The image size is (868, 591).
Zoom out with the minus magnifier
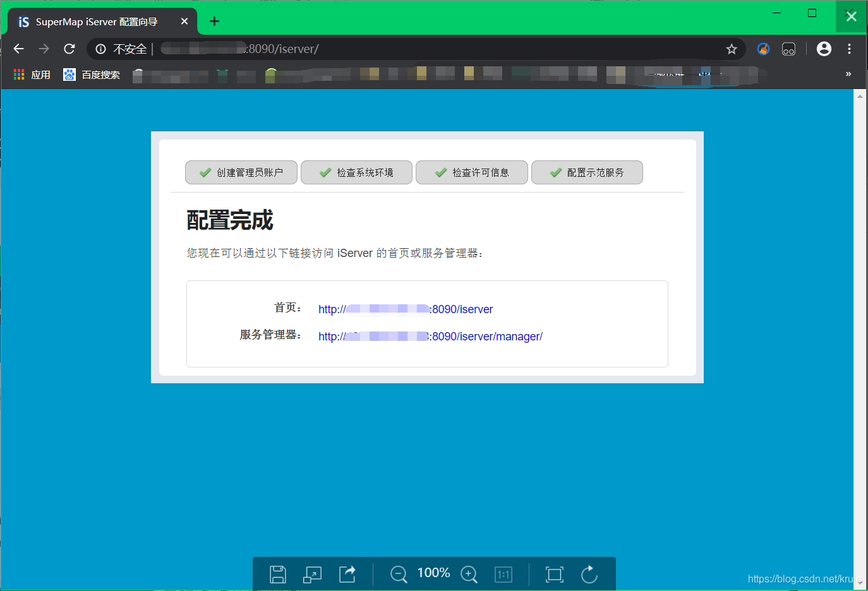coord(399,575)
